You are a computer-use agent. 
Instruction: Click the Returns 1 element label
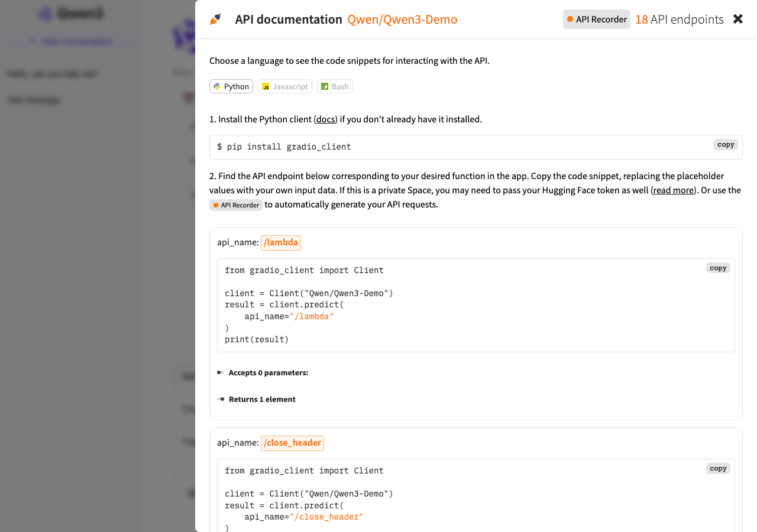(262, 400)
